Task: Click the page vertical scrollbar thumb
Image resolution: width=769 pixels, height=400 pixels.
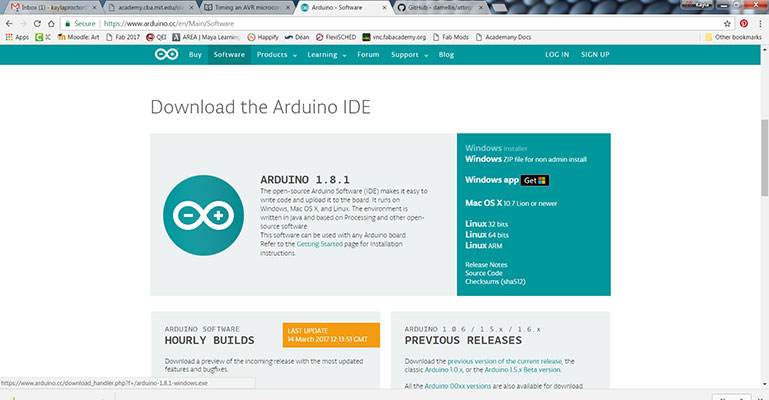Action: pos(765,157)
